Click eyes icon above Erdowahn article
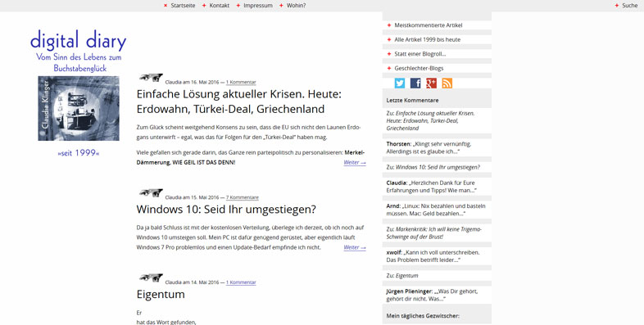 pos(151,78)
